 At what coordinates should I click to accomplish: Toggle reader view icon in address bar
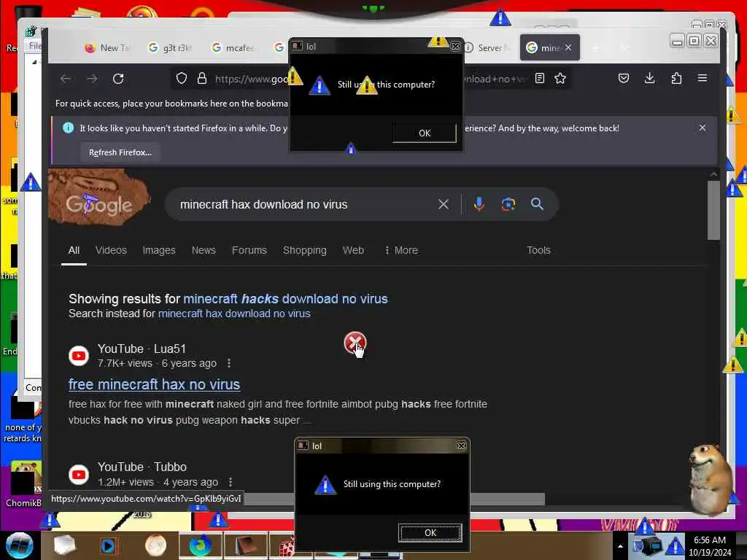click(539, 79)
